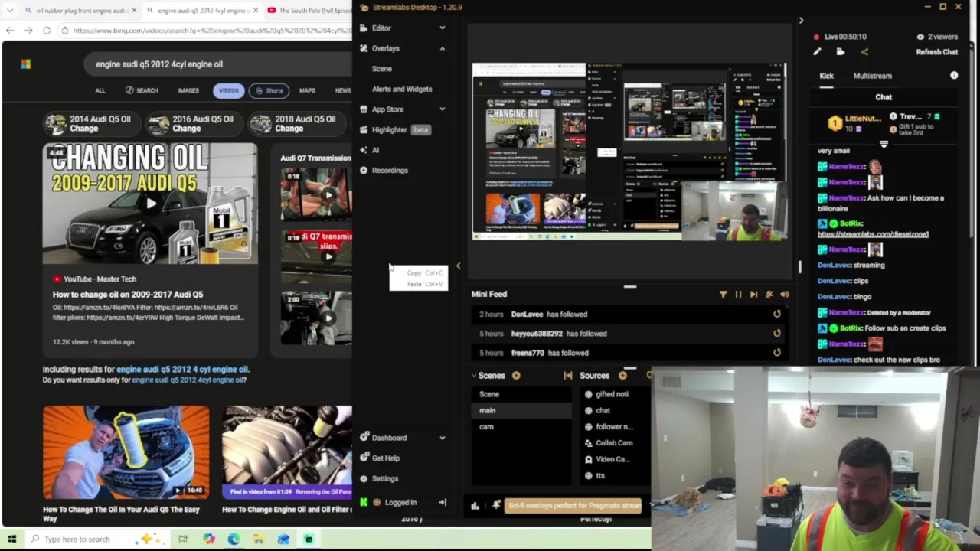This screenshot has height=551, width=980.
Task: Click the Settings gear icon
Action: pyautogui.click(x=364, y=478)
